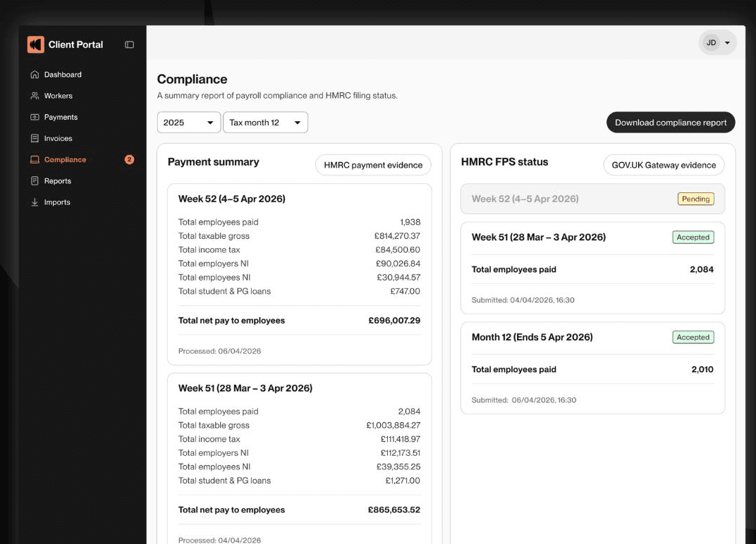Click taxable gross value £814,270.37
The width and height of the screenshot is (756, 544).
click(397, 236)
